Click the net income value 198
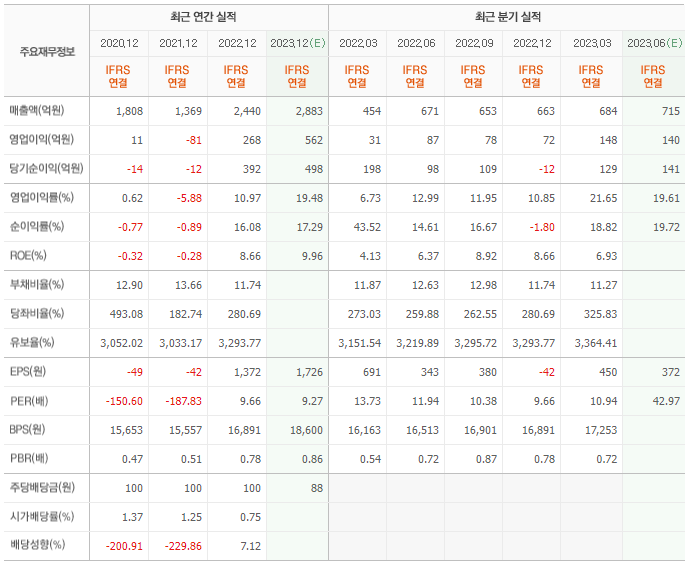This screenshot has width=690, height=565. pos(372,169)
